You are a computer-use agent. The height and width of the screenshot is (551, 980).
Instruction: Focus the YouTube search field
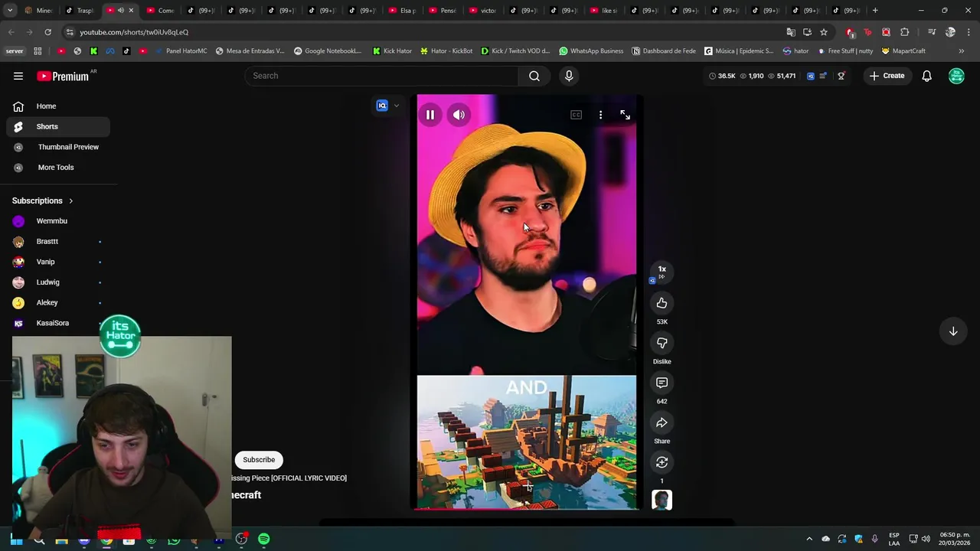coord(383,76)
